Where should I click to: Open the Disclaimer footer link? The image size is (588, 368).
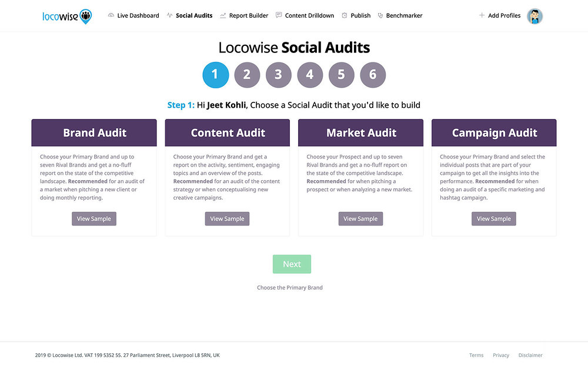tap(530, 355)
